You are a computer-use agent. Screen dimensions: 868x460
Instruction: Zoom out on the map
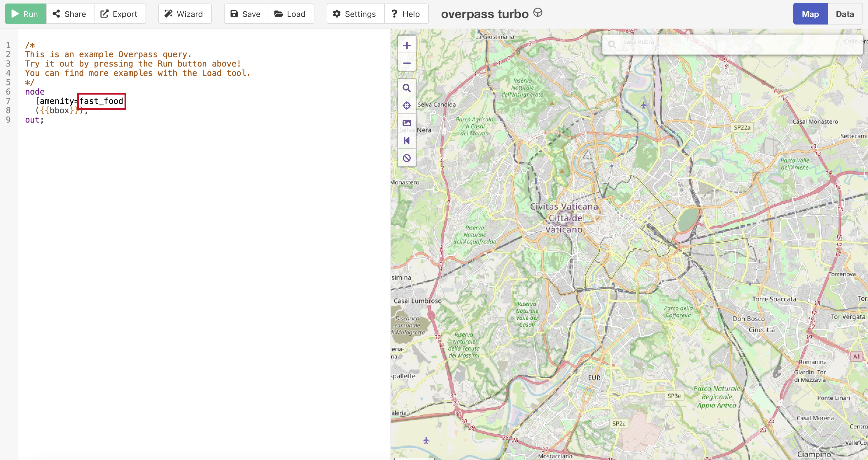pos(407,63)
